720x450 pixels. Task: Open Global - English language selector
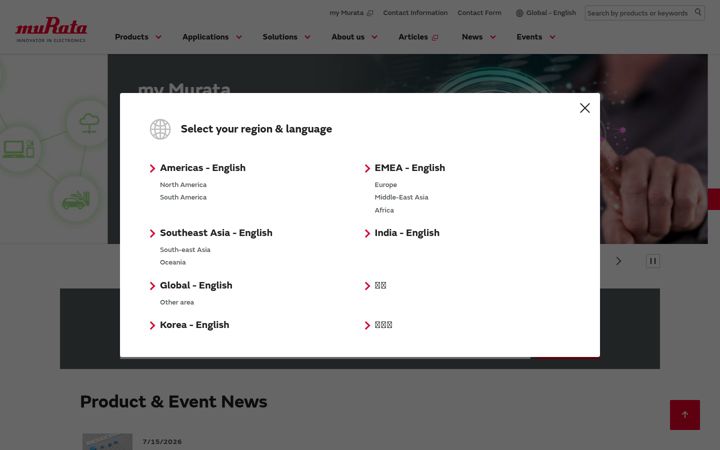tap(551, 13)
